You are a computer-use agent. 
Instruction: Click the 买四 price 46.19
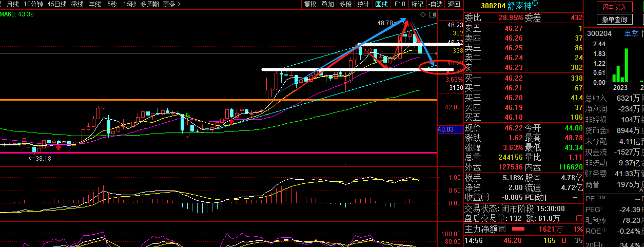[514, 108]
